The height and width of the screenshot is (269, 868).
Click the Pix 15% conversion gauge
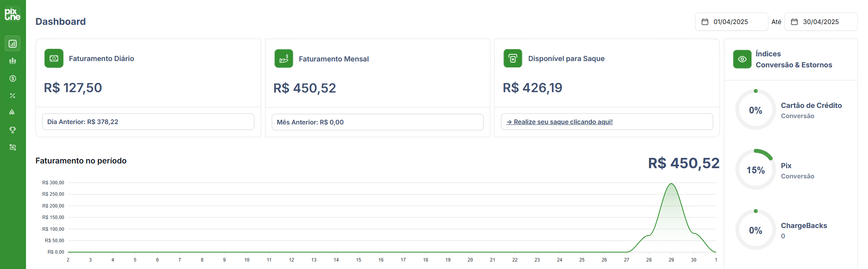pyautogui.click(x=755, y=170)
